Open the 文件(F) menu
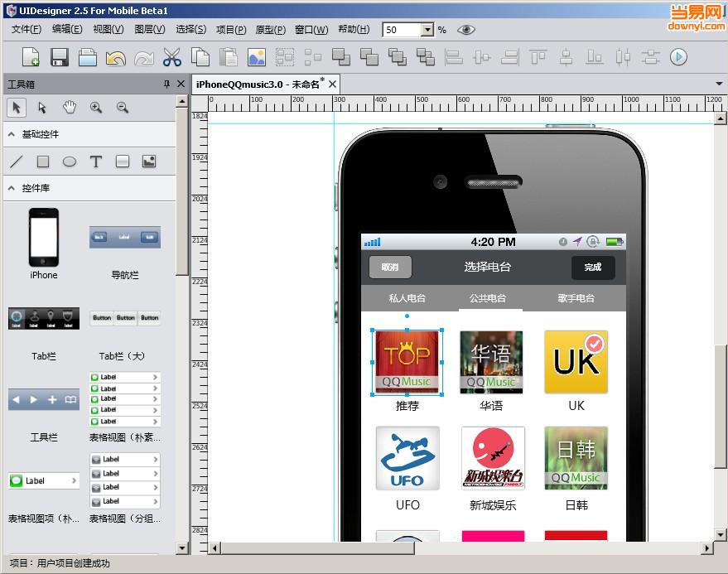Screen dimensions: 728x574 [27, 30]
